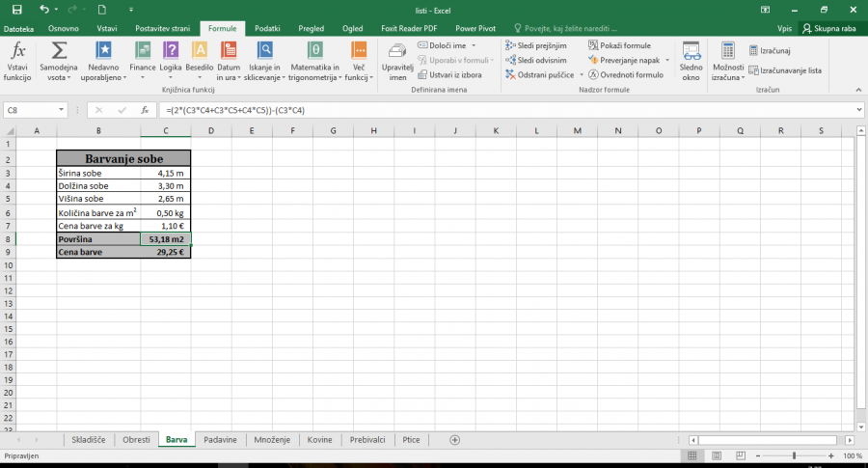Open the Logika functions library
868x468 pixels.
tap(171, 60)
